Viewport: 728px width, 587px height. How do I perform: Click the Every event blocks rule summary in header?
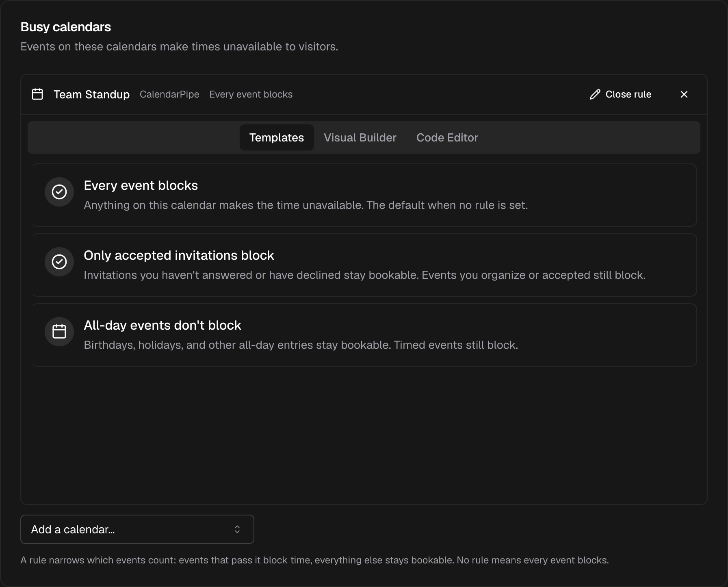pyautogui.click(x=251, y=94)
